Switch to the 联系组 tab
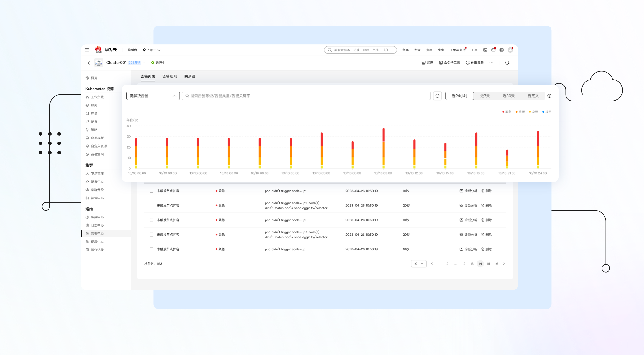The image size is (644, 355). point(190,76)
